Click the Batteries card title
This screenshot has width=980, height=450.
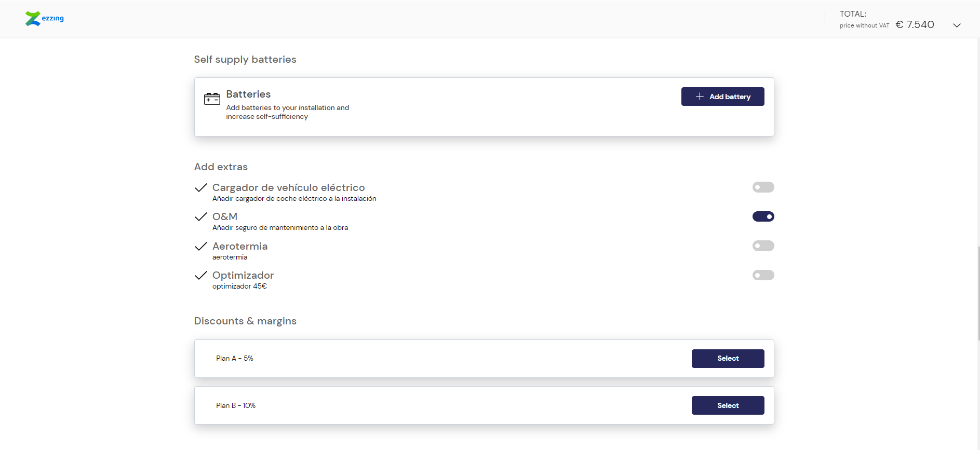pyautogui.click(x=248, y=94)
